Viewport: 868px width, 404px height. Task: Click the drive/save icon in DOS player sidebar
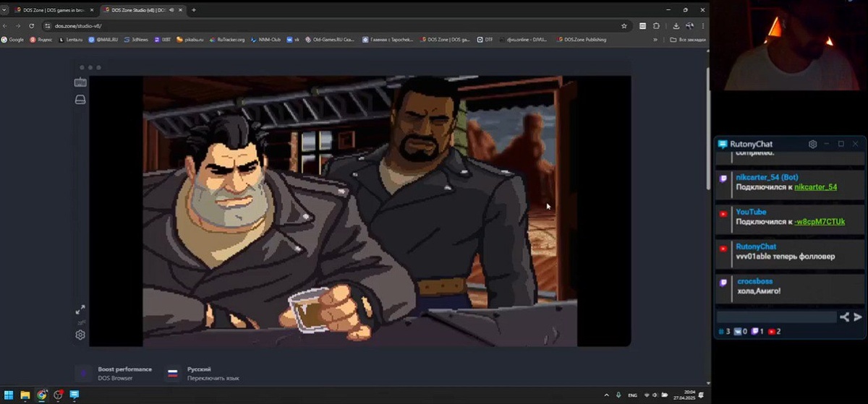(x=80, y=100)
